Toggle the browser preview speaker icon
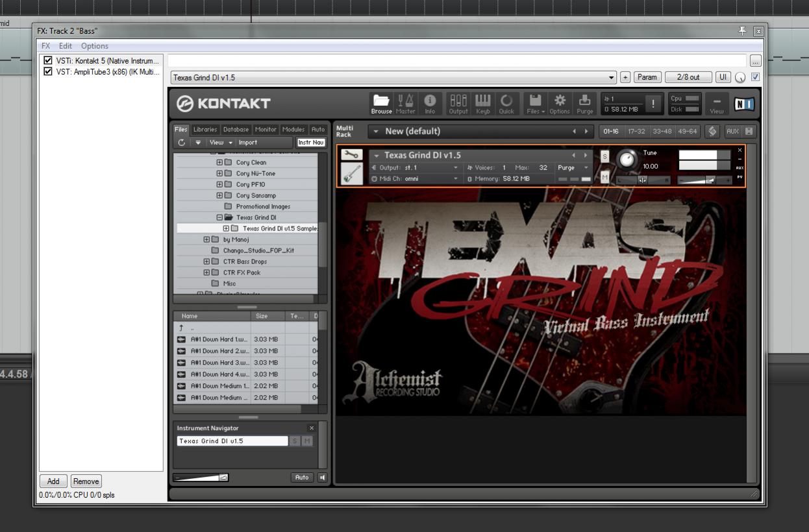Screen dimensions: 809x532 point(322,478)
